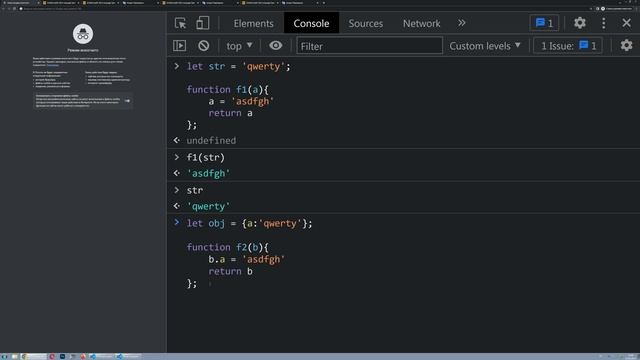Viewport: 640px width, 360px height.
Task: Click the 'f1(str)' console entry
Action: pos(205,158)
